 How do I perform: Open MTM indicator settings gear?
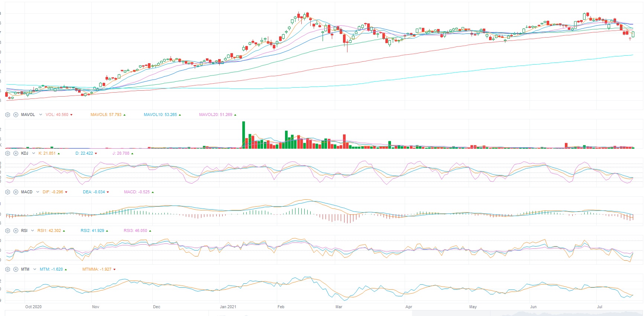click(x=7, y=269)
